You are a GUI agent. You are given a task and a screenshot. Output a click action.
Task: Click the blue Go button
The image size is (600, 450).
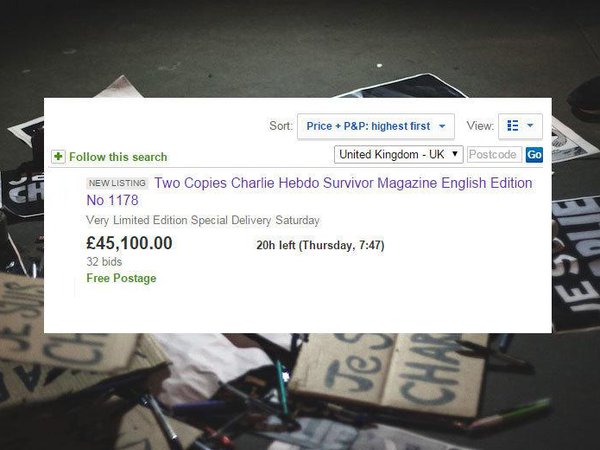(x=534, y=155)
